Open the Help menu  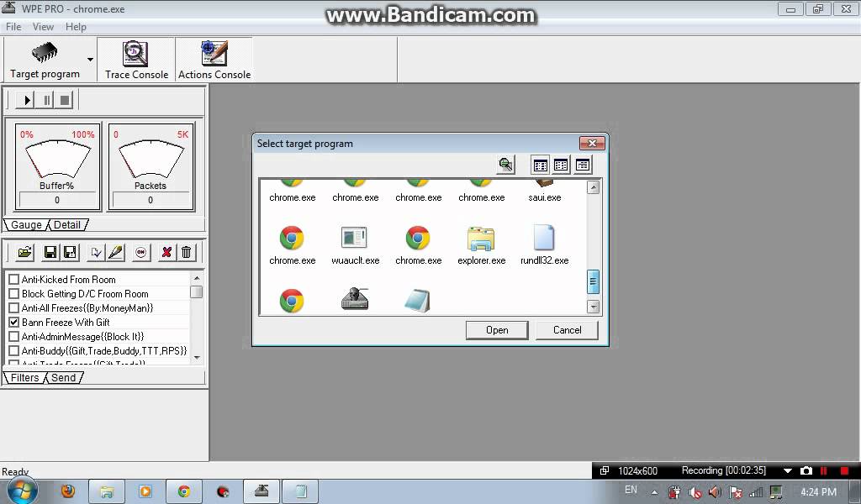(76, 26)
